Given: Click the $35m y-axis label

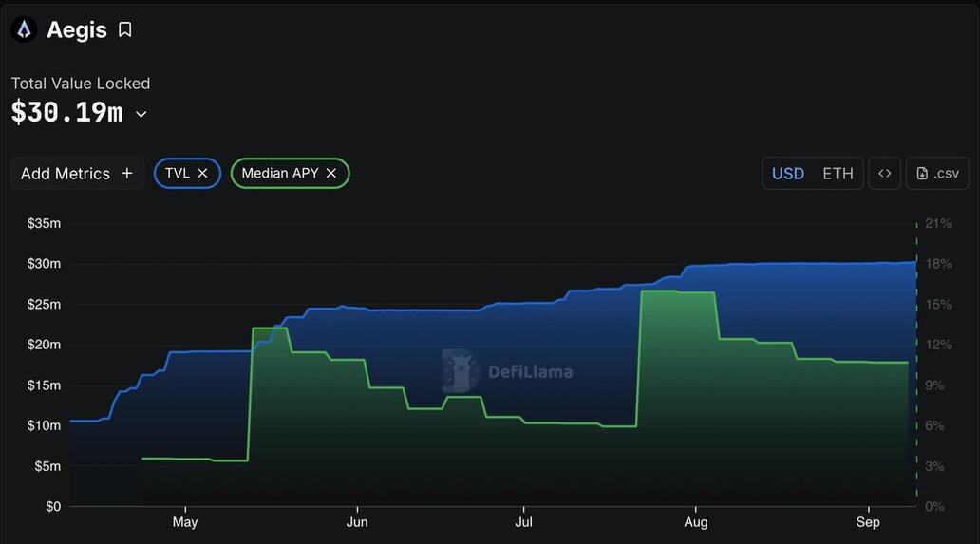Looking at the screenshot, I should pos(44,223).
